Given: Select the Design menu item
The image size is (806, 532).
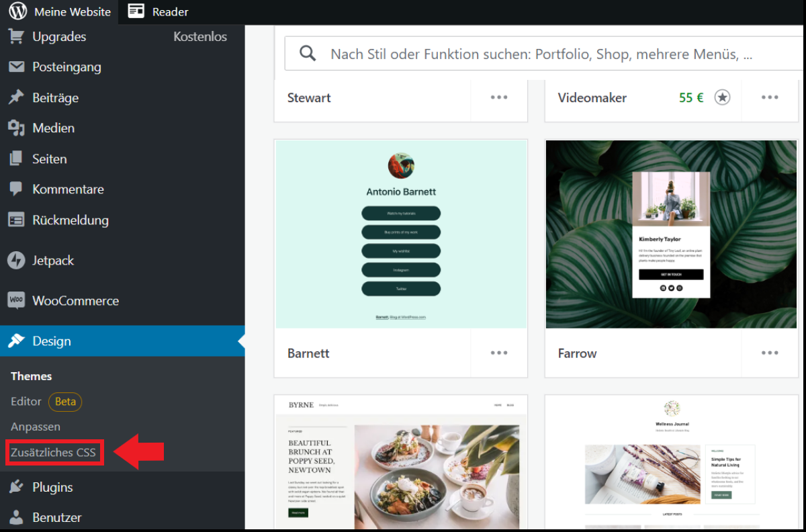Looking at the screenshot, I should click(x=122, y=341).
